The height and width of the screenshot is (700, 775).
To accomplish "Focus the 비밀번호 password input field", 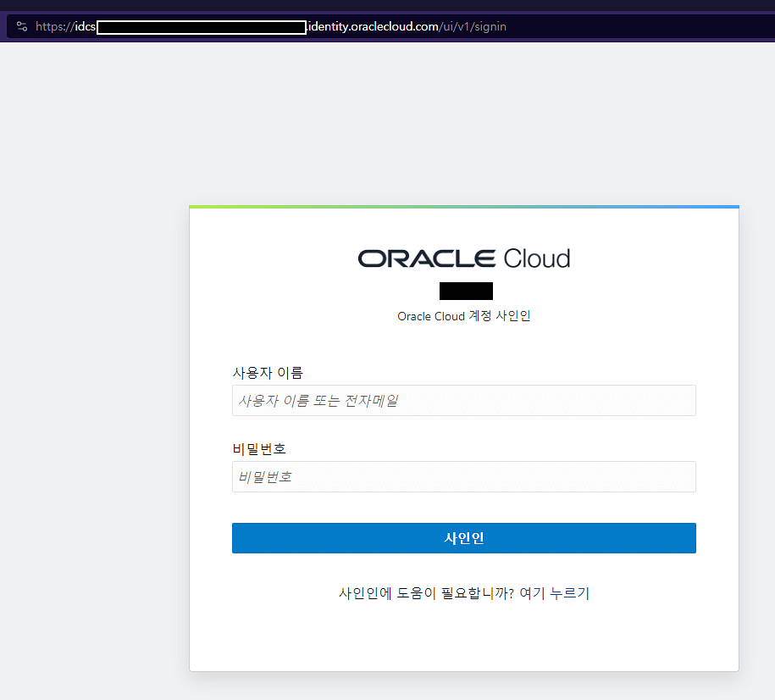I will [x=463, y=476].
